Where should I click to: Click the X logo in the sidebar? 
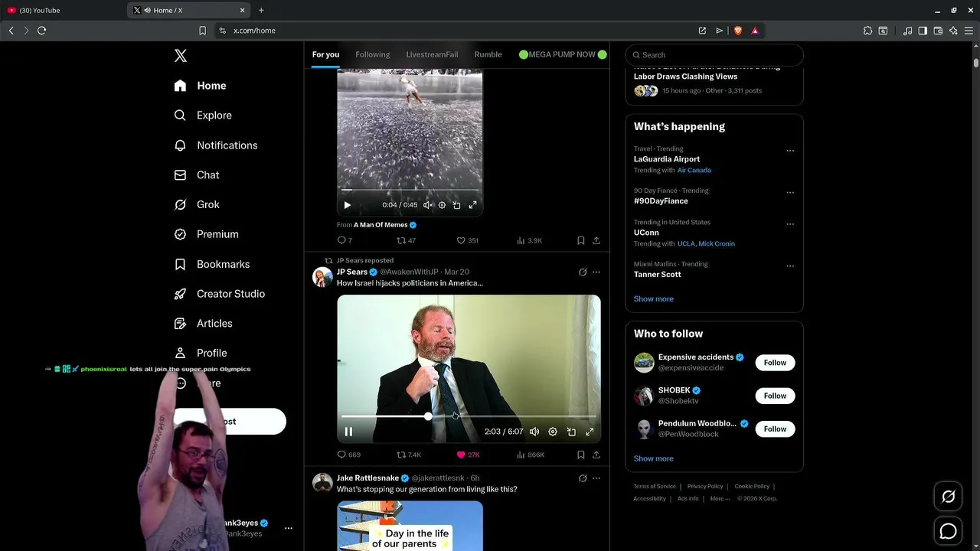tap(181, 56)
